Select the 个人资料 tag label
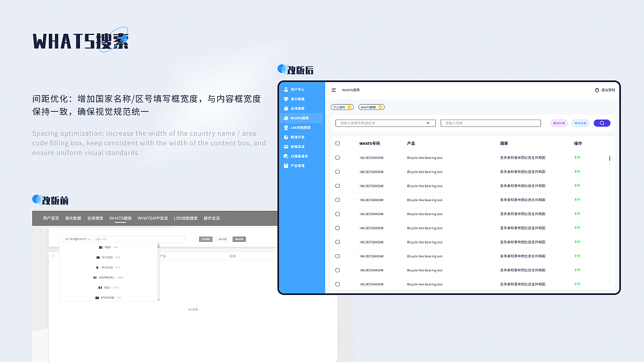 [338, 107]
